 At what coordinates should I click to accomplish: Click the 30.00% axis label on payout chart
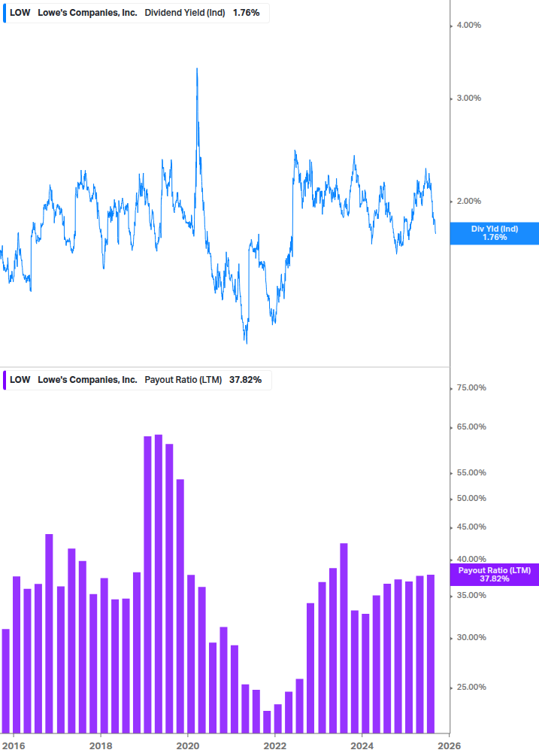click(471, 637)
